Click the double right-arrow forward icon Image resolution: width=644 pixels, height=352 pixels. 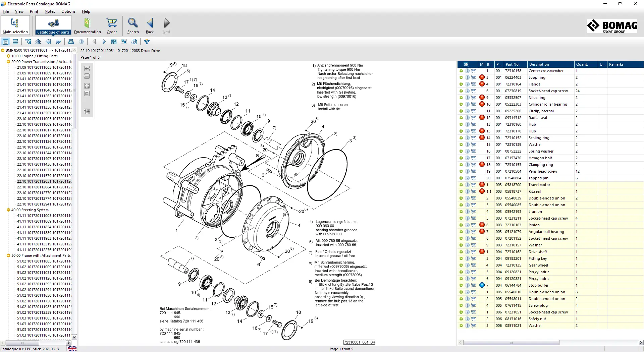click(58, 42)
